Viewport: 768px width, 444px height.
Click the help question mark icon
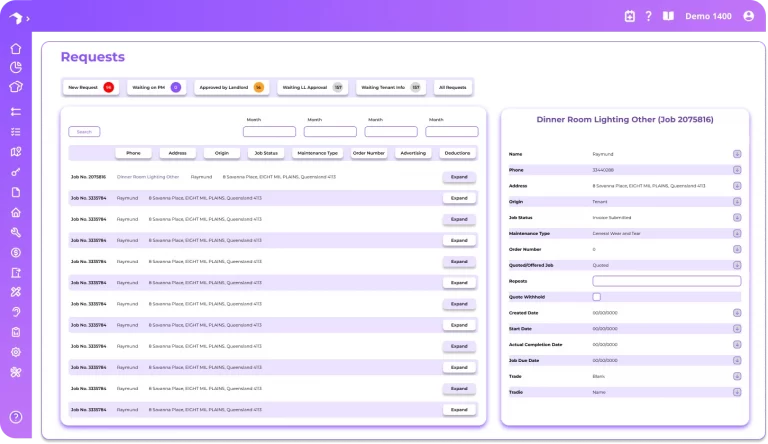tap(648, 16)
